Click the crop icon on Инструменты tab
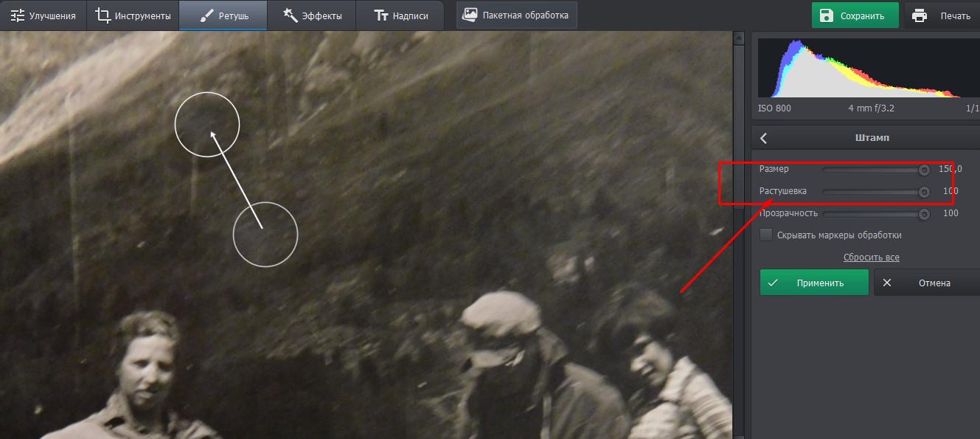 coord(103,15)
